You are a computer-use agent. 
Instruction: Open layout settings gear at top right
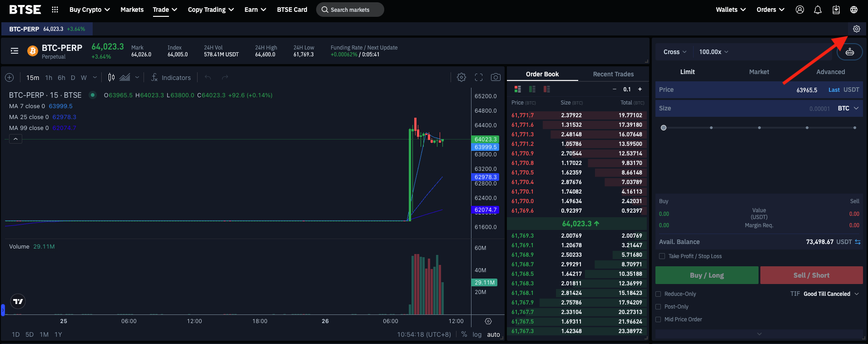(856, 29)
